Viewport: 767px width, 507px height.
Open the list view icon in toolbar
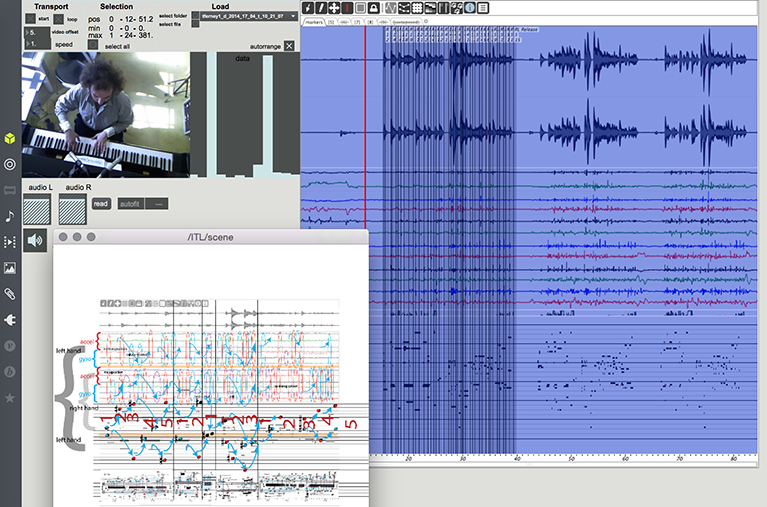tap(483, 8)
